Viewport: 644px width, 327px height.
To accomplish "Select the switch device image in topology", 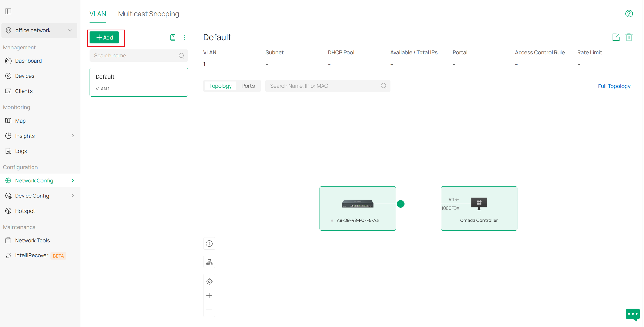I will point(357,204).
